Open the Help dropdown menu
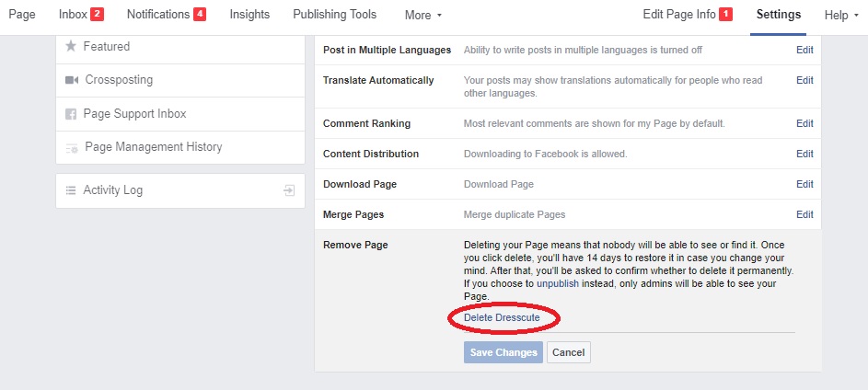Viewport: 868px width, 390px height. pyautogui.click(x=841, y=16)
